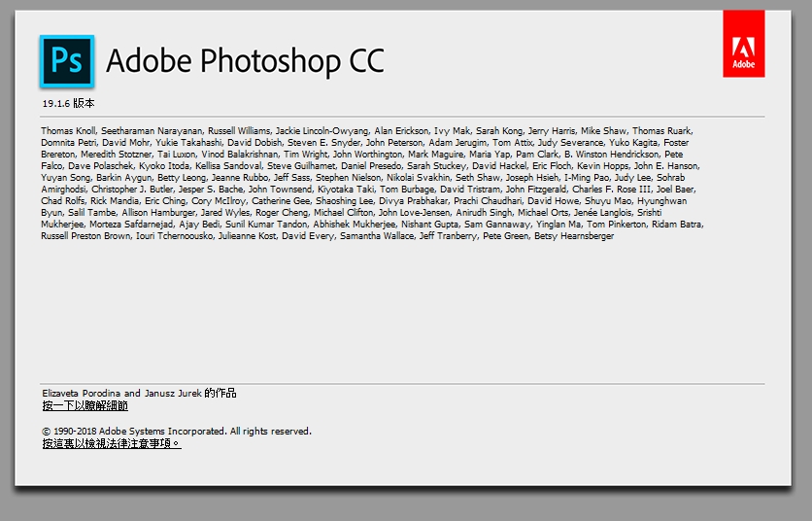
Task: Click the name Meredith Stotzner in credits
Action: tap(116, 154)
